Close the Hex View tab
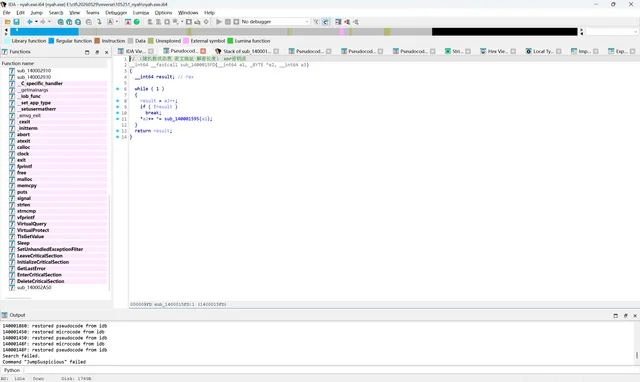The image size is (640, 382). [x=513, y=51]
